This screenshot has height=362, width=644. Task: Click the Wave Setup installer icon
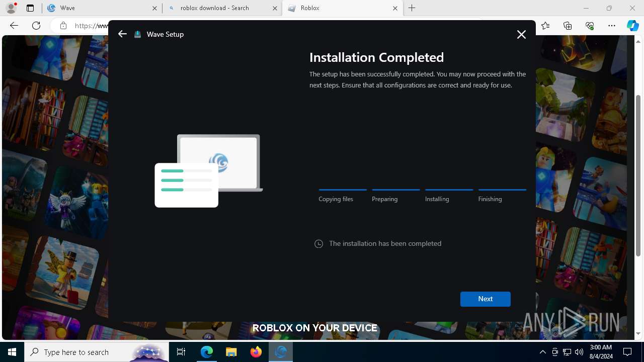pyautogui.click(x=137, y=34)
